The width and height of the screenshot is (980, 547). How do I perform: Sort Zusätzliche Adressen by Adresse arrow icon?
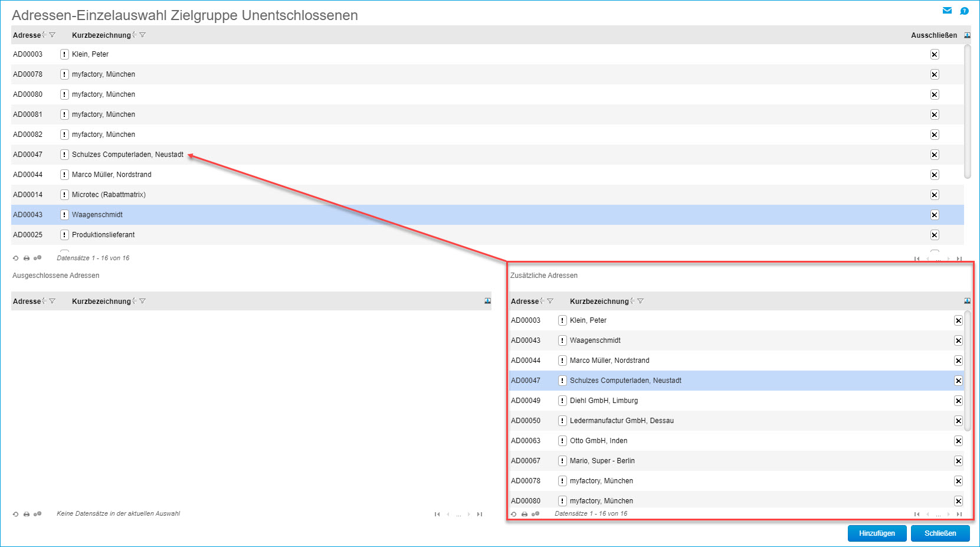(542, 301)
